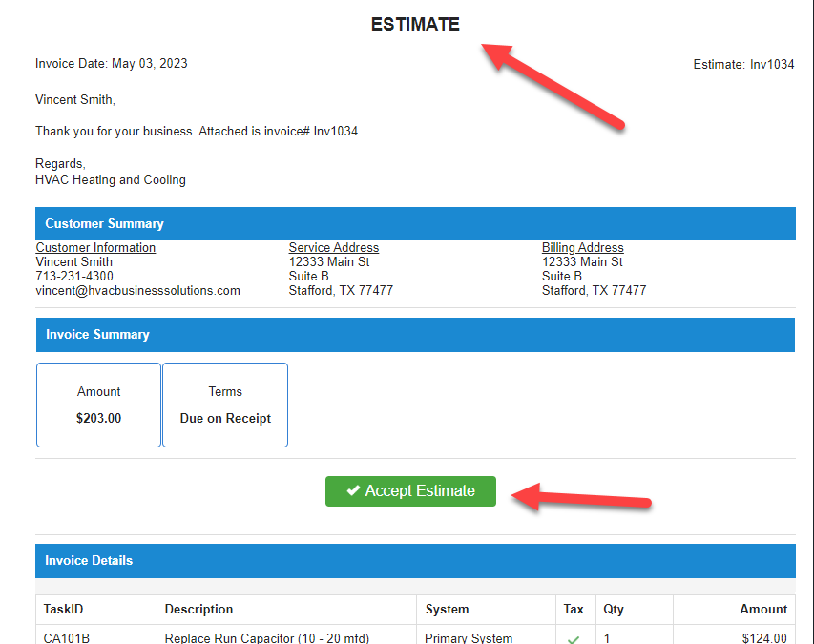The height and width of the screenshot is (644, 814).
Task: Click the Customer Information link
Action: coord(95,247)
